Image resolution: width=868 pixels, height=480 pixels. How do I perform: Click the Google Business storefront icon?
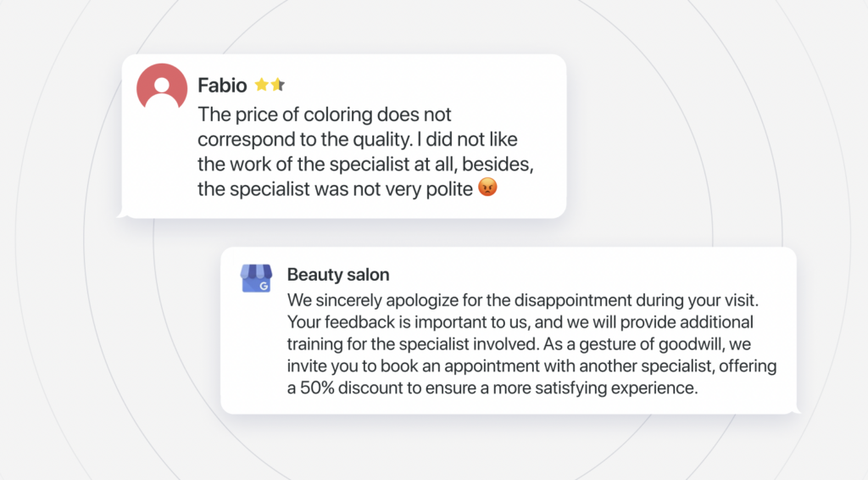[255, 277]
